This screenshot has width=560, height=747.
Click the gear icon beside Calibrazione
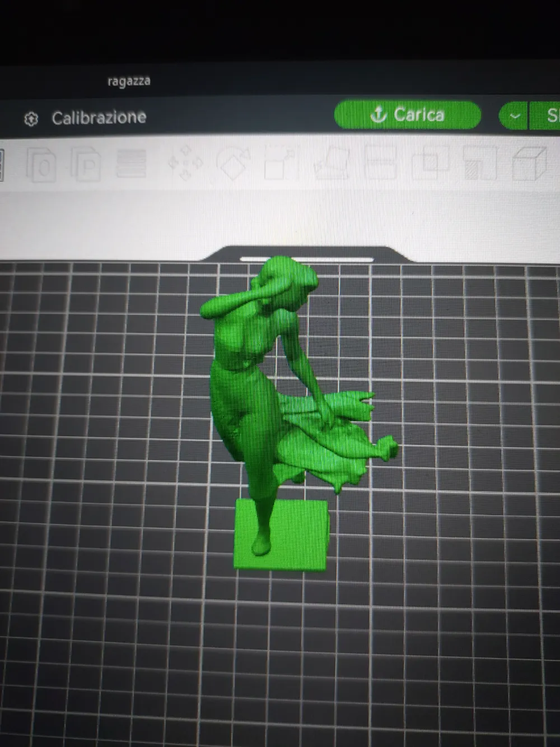click(31, 119)
